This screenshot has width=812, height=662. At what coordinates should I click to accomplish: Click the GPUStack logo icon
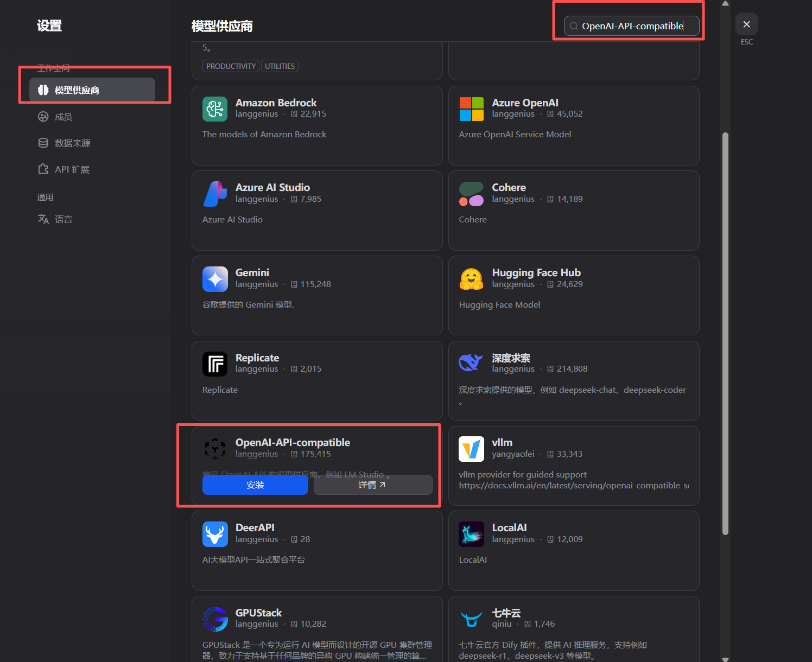[x=215, y=619]
